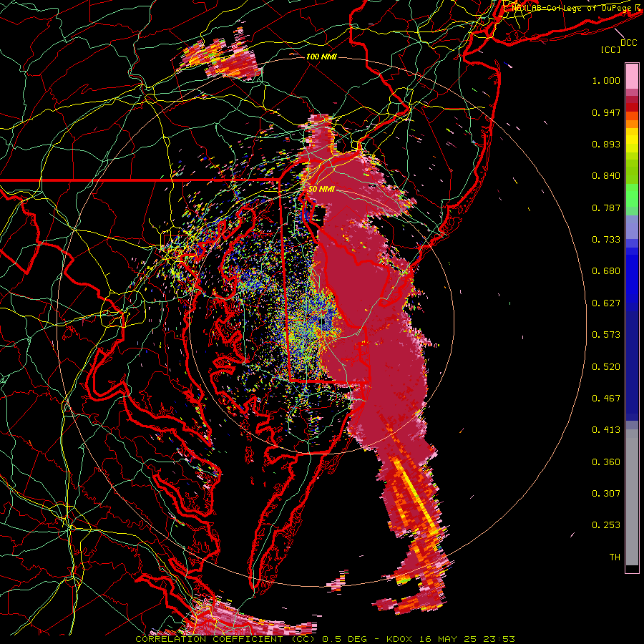Select the 0.680 scale value
The image size is (644, 644).
pos(606,271)
